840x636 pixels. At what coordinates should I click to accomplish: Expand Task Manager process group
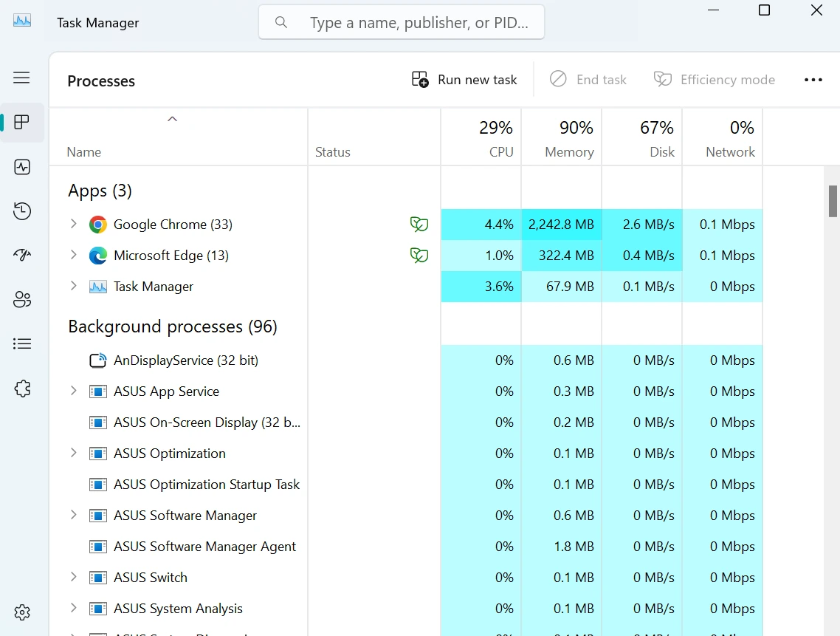click(x=73, y=286)
